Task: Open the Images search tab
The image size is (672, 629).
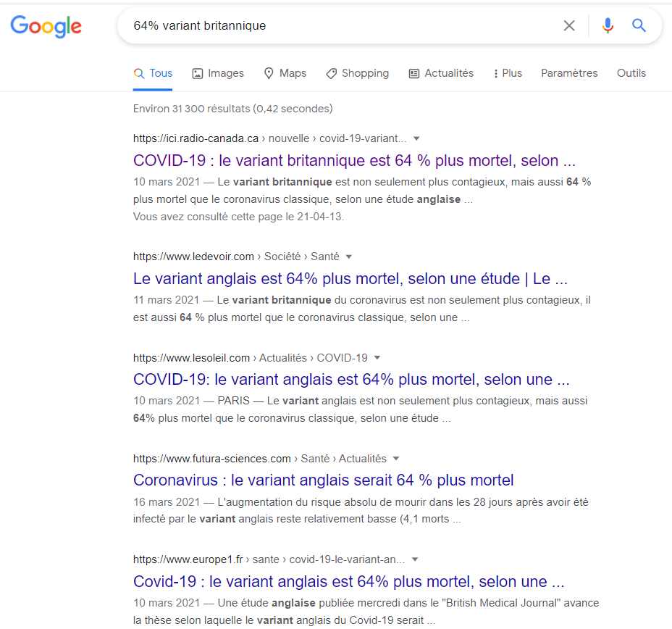Action: pyautogui.click(x=218, y=73)
